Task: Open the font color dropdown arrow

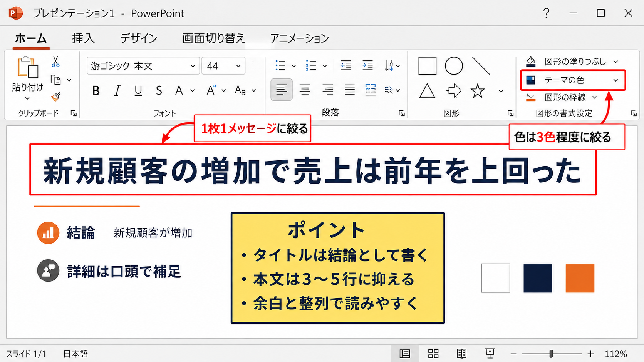Action: (193, 91)
